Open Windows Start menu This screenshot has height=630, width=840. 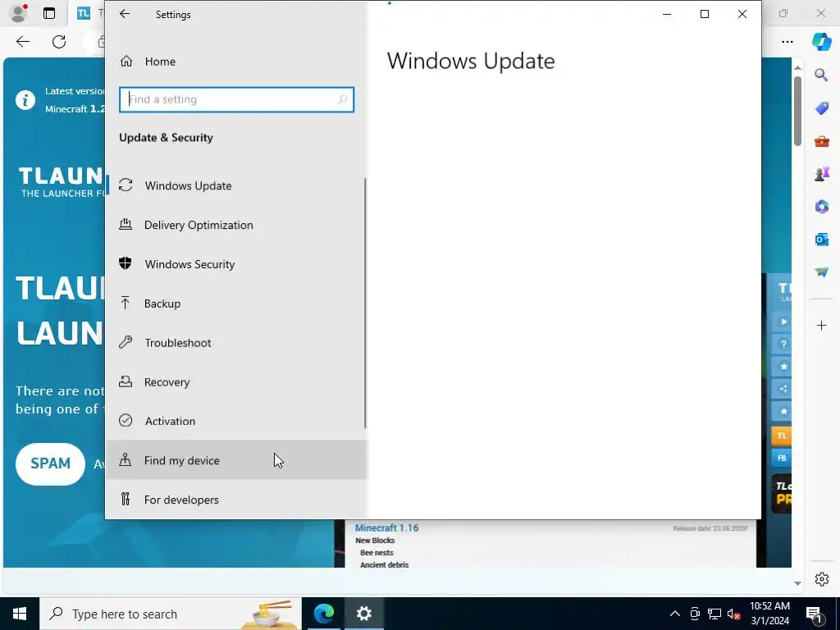(x=20, y=614)
